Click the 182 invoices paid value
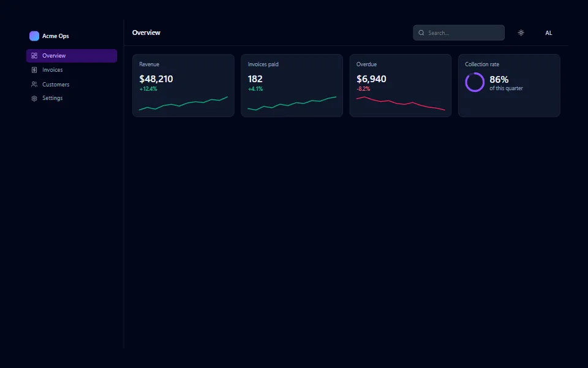Screen dimensions: 588x368 click(x=255, y=79)
